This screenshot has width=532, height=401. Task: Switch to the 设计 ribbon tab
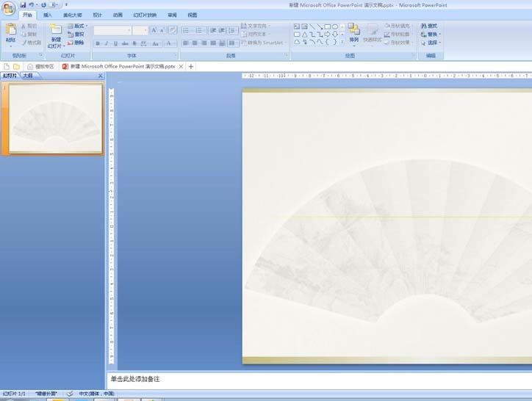click(x=98, y=15)
